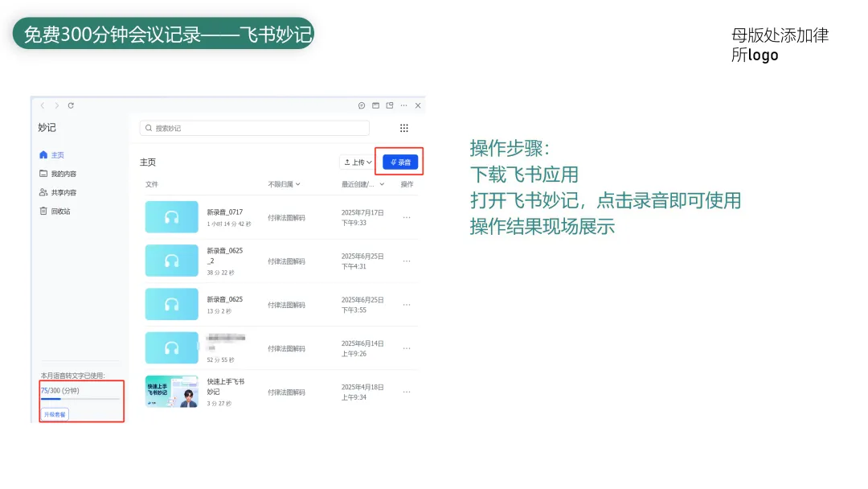The image size is (868, 489).
Task: Open more actions for 快速上手飞书妙记
Action: [x=407, y=392]
